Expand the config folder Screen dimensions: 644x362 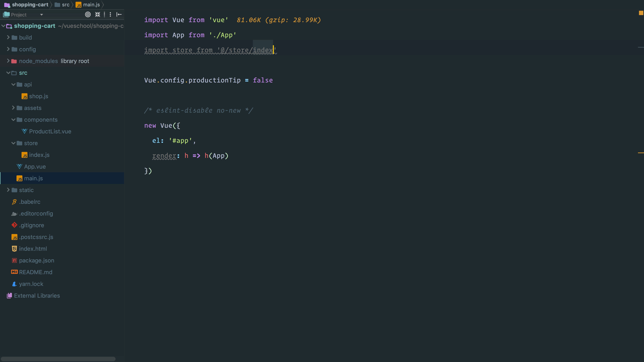click(8, 49)
